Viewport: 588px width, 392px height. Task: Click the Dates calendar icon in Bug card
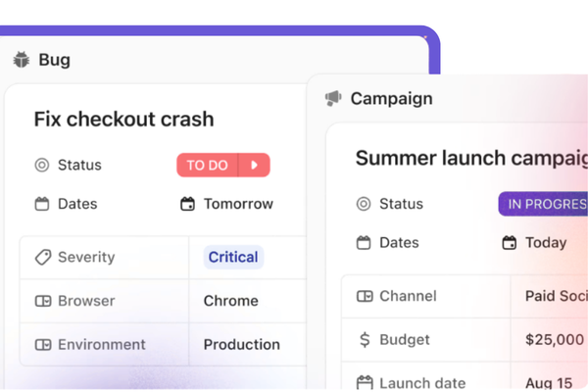click(42, 204)
